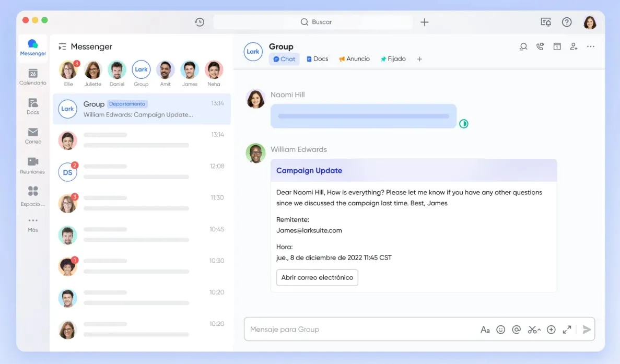The image size is (620, 364).
Task: Open the Más three-dots sidebar menu
Action: pyautogui.click(x=33, y=225)
